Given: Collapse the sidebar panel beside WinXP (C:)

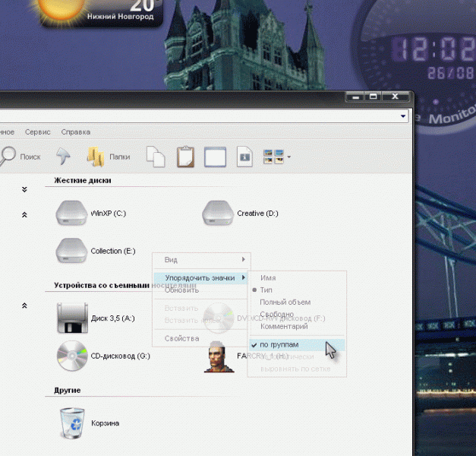Looking at the screenshot, I should click(x=24, y=214).
